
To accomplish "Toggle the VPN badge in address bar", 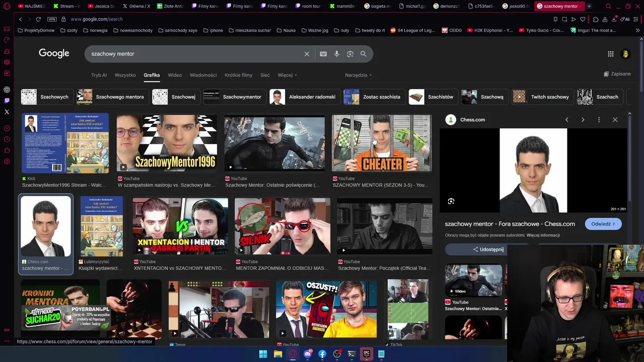I will [x=52, y=19].
